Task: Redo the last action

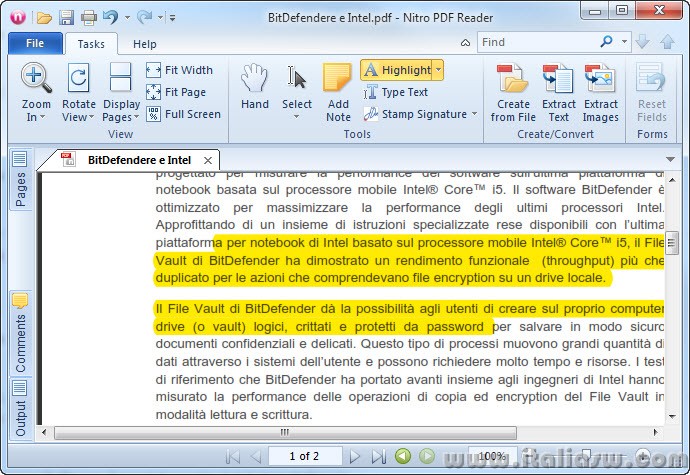Action: (x=144, y=17)
